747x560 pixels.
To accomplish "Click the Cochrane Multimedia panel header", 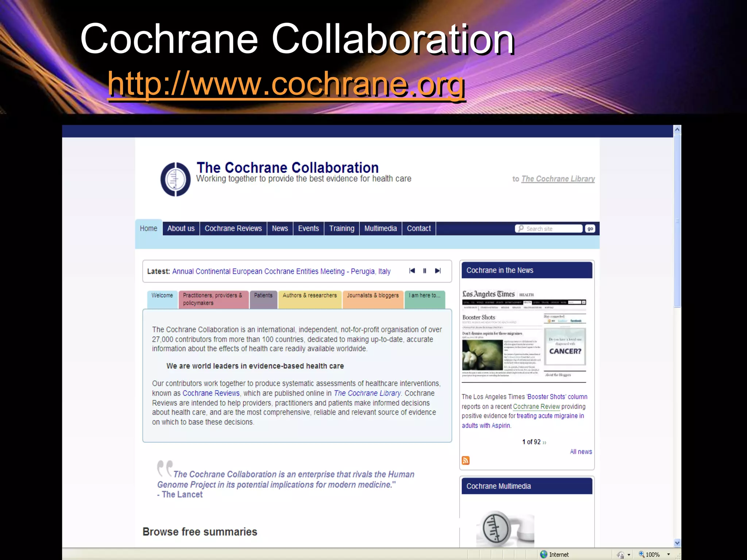I will (527, 486).
